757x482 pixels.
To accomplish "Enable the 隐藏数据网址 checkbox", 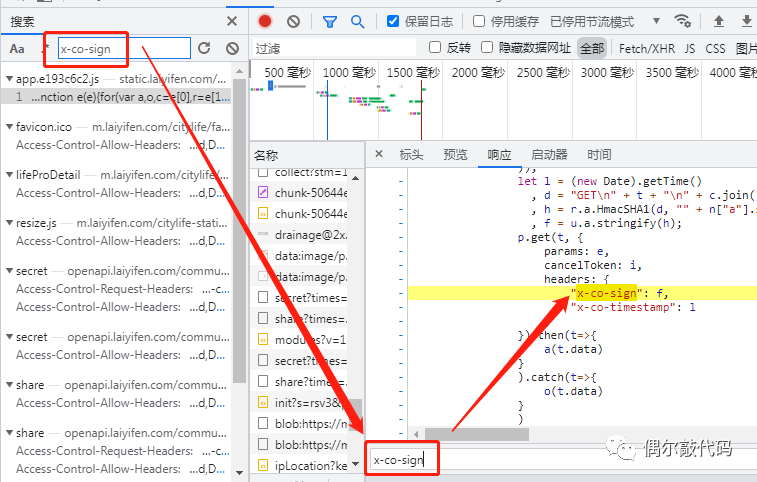I will (487, 47).
